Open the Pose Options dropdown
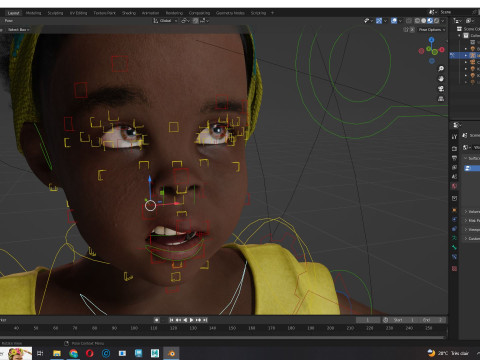Image resolution: width=480 pixels, height=360 pixels. pos(432,30)
